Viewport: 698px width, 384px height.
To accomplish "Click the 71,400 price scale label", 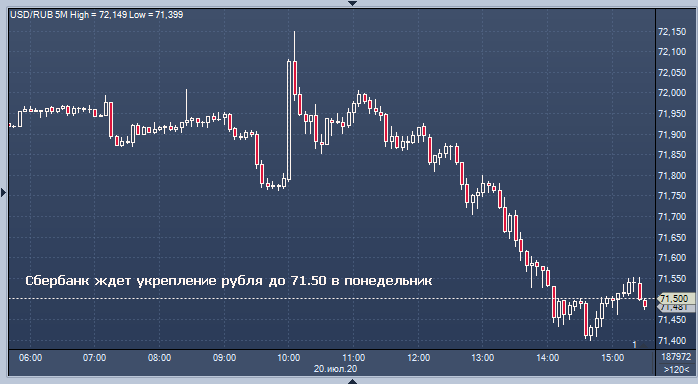I will [x=672, y=340].
